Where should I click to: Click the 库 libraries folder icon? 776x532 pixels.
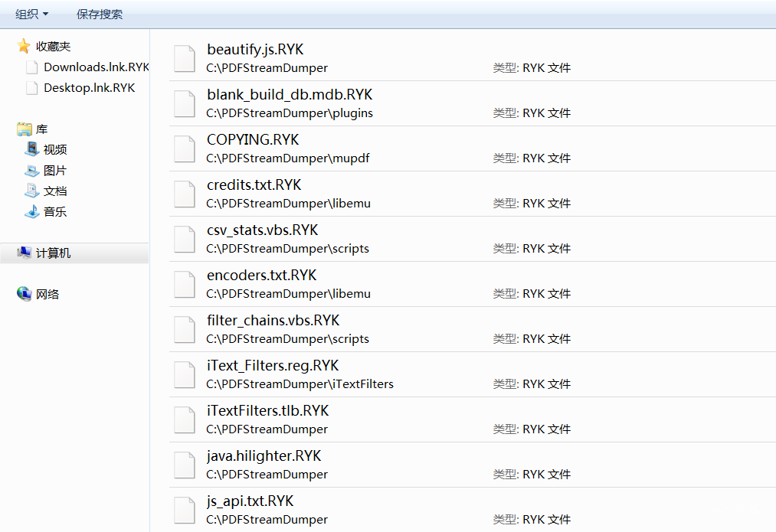[x=24, y=129]
